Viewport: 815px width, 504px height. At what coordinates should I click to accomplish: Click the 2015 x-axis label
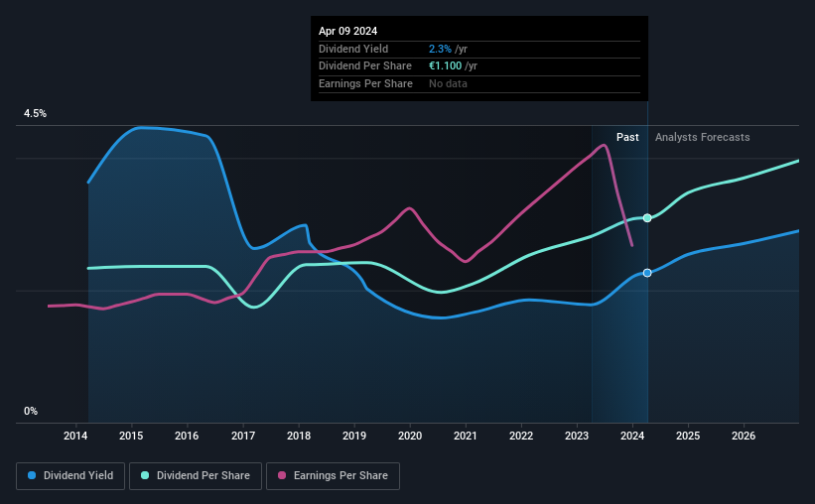(x=131, y=436)
